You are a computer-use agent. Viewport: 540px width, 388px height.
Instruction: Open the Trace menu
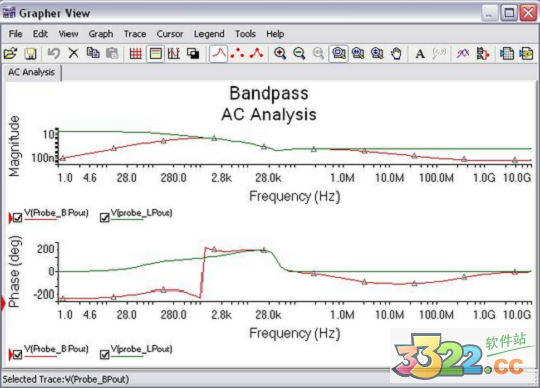(x=135, y=34)
